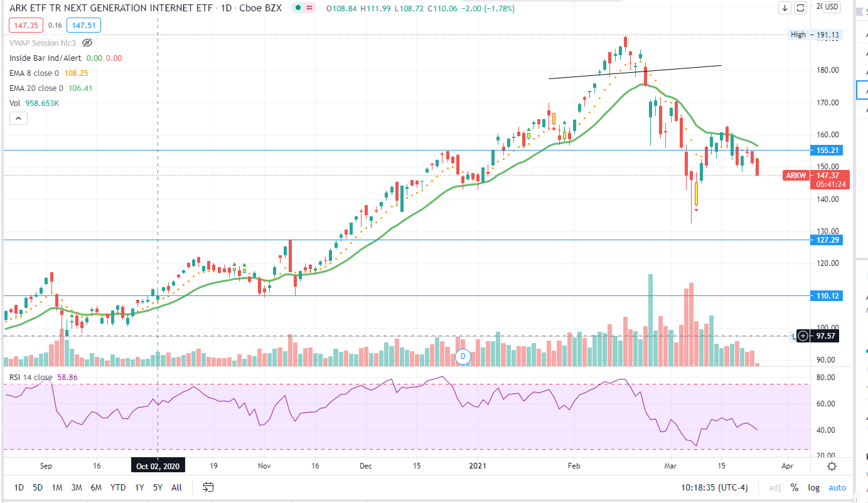Click the green market status dot icon
This screenshot has height=503, width=868.
click(x=297, y=8)
